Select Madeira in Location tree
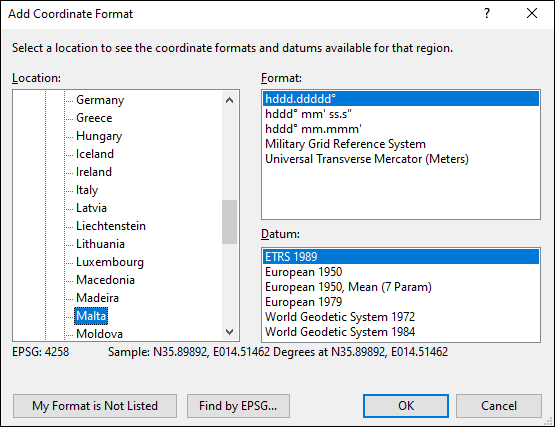The height and width of the screenshot is (427, 555). coord(97,298)
